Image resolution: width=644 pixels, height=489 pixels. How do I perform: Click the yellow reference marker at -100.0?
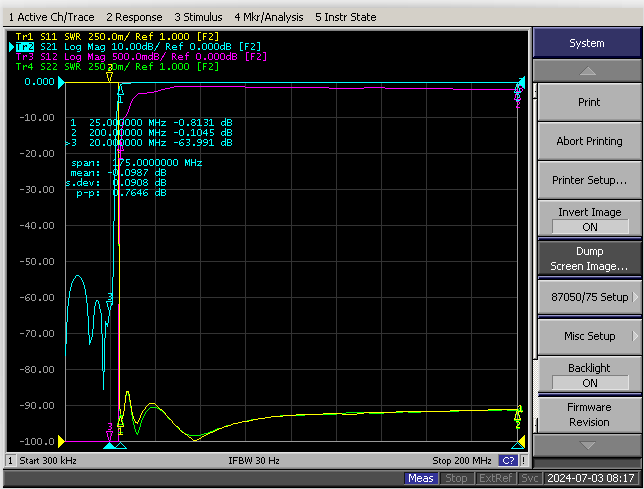(61, 441)
